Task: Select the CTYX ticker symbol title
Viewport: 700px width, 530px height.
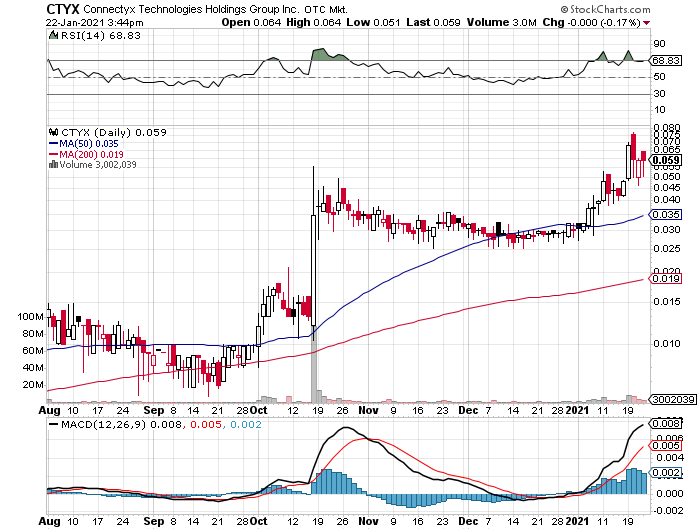Action: coord(62,9)
